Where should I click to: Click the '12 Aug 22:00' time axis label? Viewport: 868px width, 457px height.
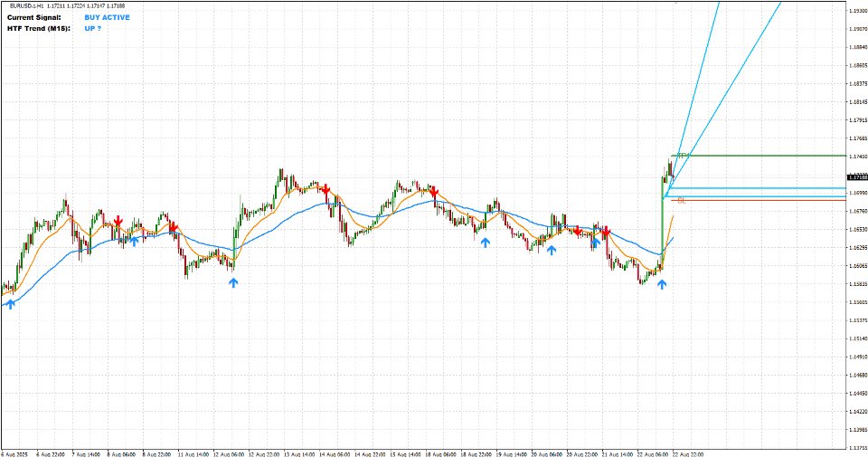[x=264, y=453]
